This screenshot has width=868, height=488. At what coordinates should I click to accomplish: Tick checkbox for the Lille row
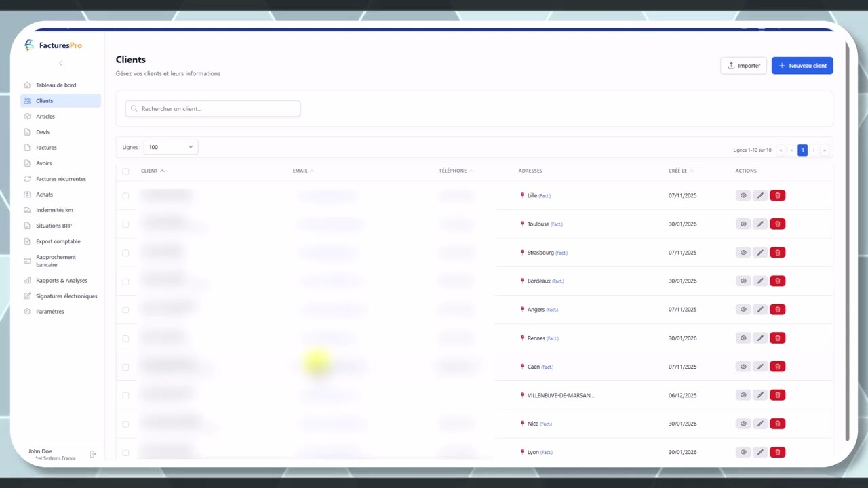coord(125,196)
